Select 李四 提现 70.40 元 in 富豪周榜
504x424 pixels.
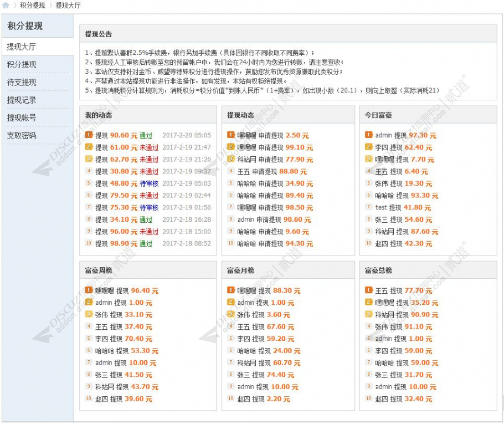pos(124,339)
